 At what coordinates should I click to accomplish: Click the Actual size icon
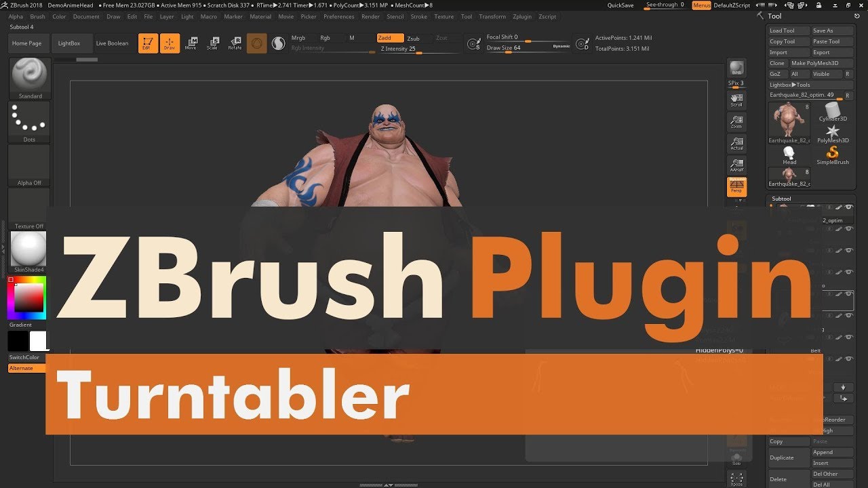coord(736,144)
